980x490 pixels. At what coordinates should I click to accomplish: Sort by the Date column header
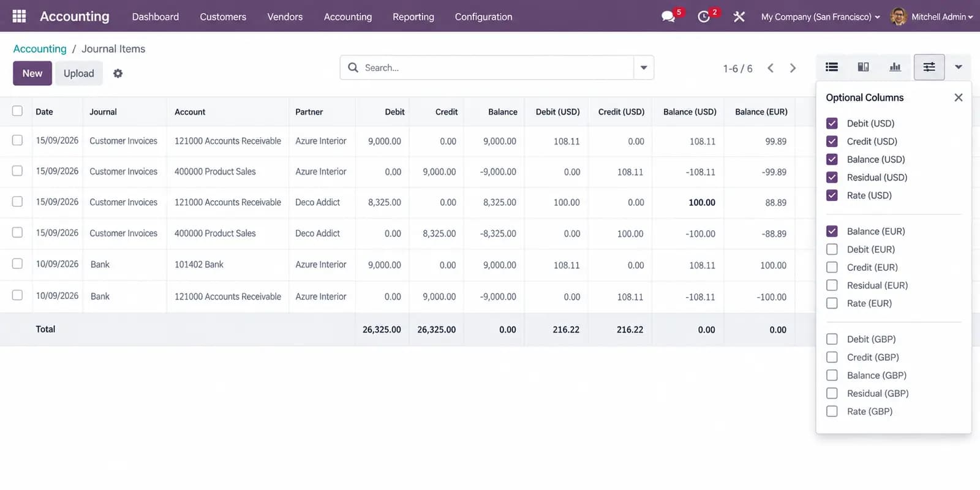point(44,111)
